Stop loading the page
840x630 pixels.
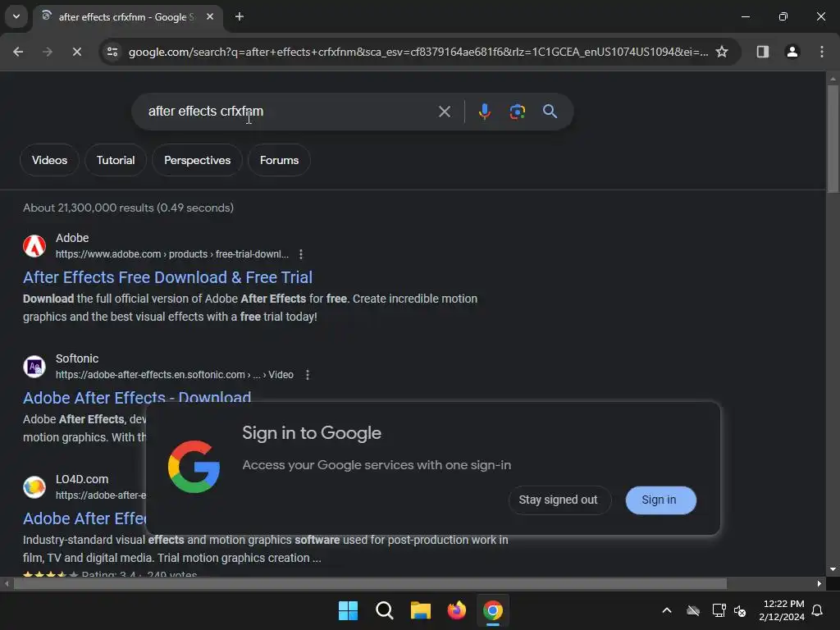(x=76, y=52)
